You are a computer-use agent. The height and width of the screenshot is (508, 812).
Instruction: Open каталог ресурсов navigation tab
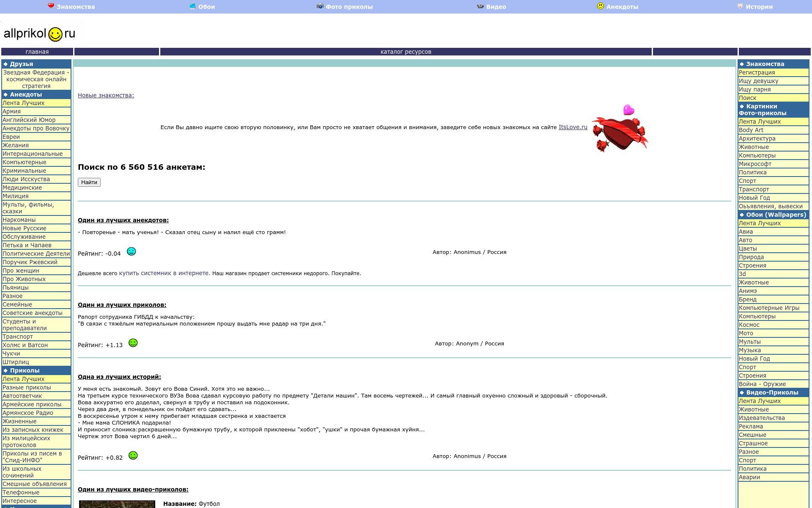pyautogui.click(x=406, y=52)
